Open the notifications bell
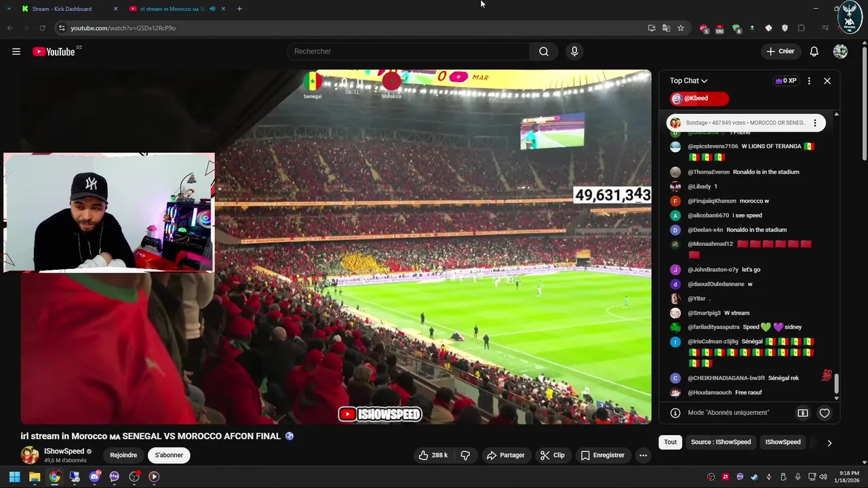The image size is (868, 488). point(814,52)
